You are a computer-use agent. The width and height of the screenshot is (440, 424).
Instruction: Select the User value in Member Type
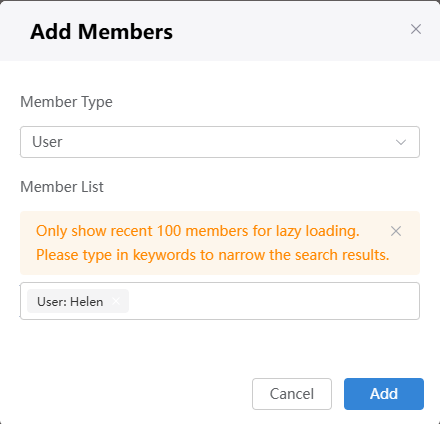pyautogui.click(x=47, y=142)
